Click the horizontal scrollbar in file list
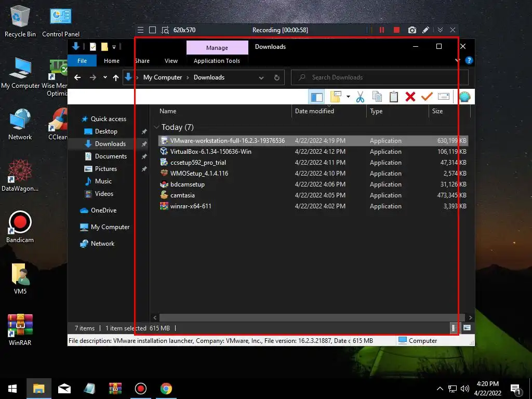 click(x=312, y=317)
